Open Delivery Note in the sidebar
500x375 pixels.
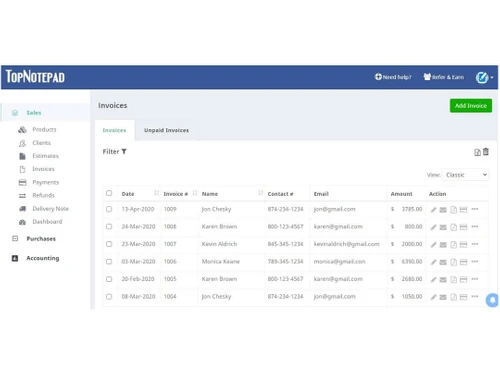pos(50,209)
